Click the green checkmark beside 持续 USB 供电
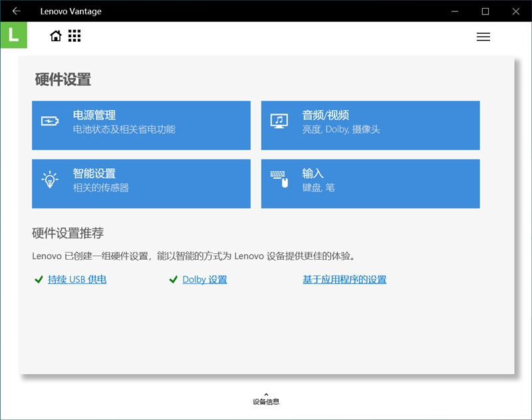Image resolution: width=532 pixels, height=420 pixels. click(37, 279)
